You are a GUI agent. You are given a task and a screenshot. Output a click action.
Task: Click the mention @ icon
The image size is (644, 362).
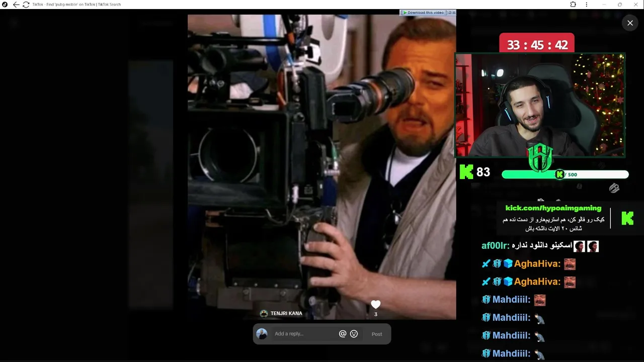[x=343, y=334]
